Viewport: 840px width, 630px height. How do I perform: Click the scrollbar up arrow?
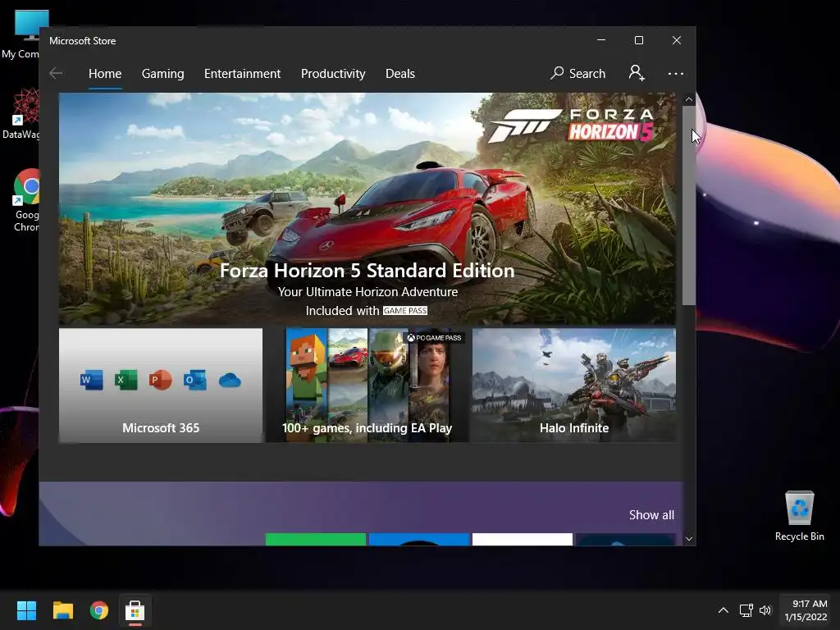pyautogui.click(x=689, y=99)
